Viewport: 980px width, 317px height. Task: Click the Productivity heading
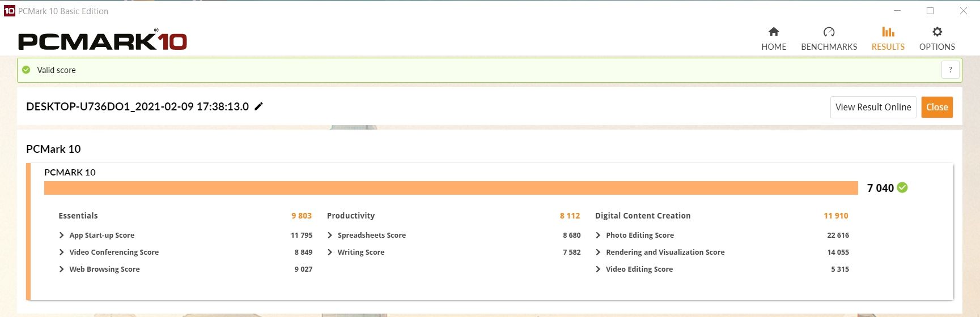tap(351, 216)
